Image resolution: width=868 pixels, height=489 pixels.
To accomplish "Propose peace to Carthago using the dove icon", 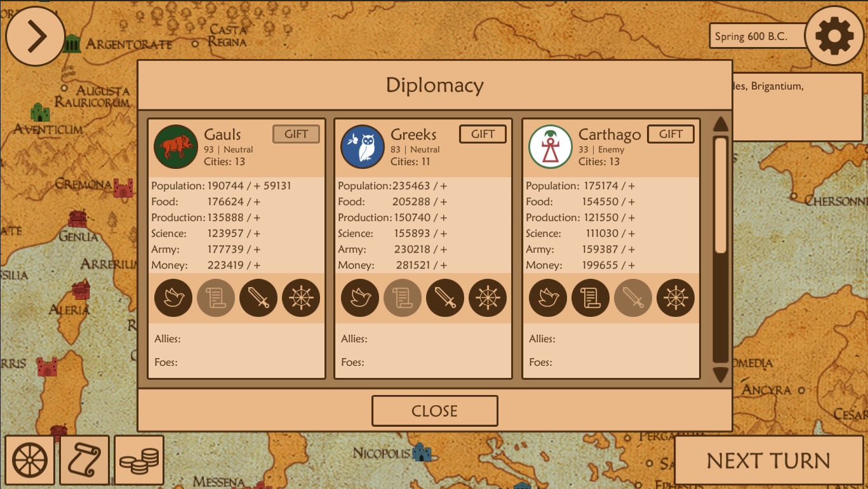I will pos(548,298).
